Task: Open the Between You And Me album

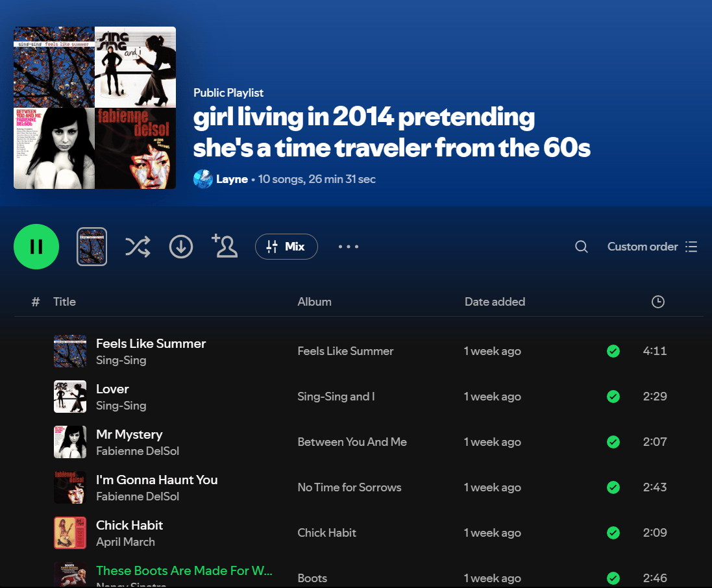Action: point(352,442)
